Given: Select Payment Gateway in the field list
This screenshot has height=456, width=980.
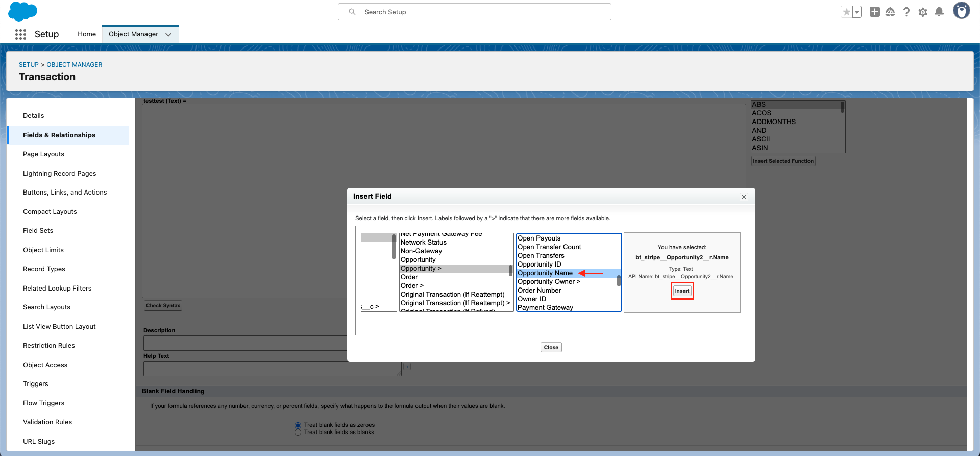Looking at the screenshot, I should click(567, 308).
